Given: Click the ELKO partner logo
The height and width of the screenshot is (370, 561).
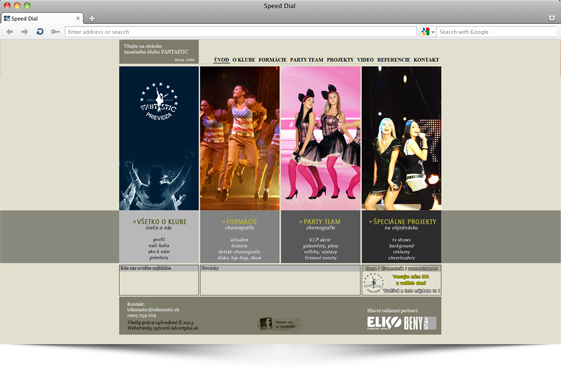Looking at the screenshot, I should 384,323.
